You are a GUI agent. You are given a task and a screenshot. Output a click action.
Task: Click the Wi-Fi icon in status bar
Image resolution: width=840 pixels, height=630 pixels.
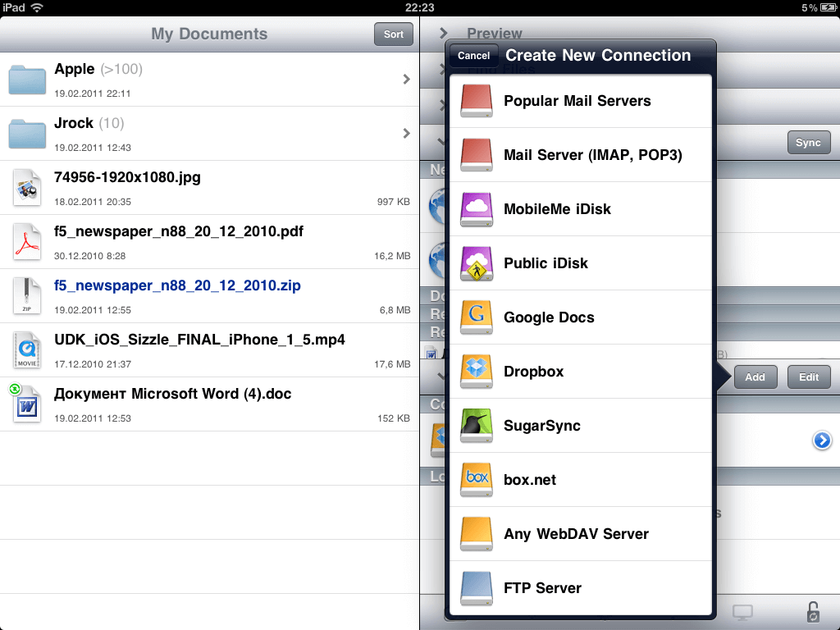pos(37,7)
